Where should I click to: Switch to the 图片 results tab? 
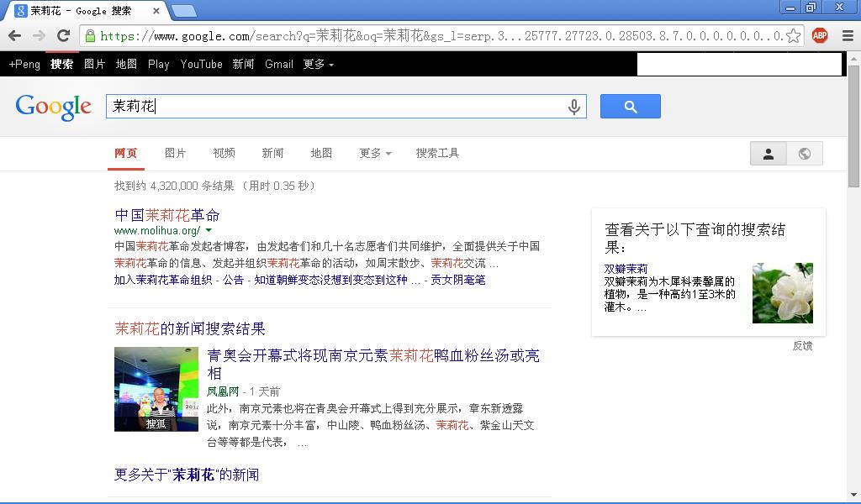pyautogui.click(x=176, y=153)
